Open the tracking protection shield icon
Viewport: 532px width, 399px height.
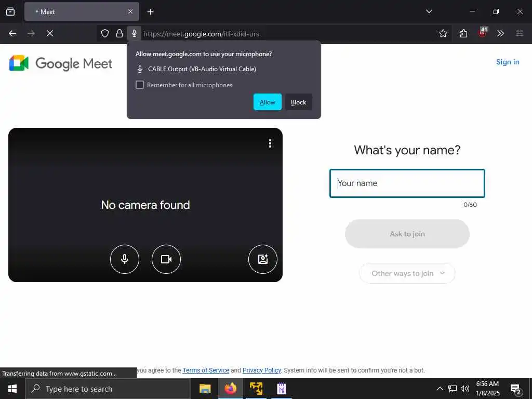[105, 33]
